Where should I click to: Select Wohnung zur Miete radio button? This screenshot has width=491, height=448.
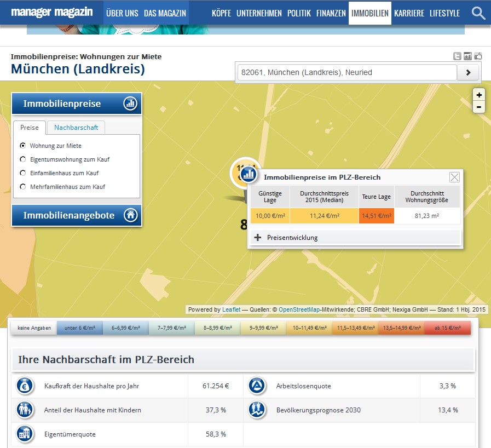pyautogui.click(x=22, y=145)
